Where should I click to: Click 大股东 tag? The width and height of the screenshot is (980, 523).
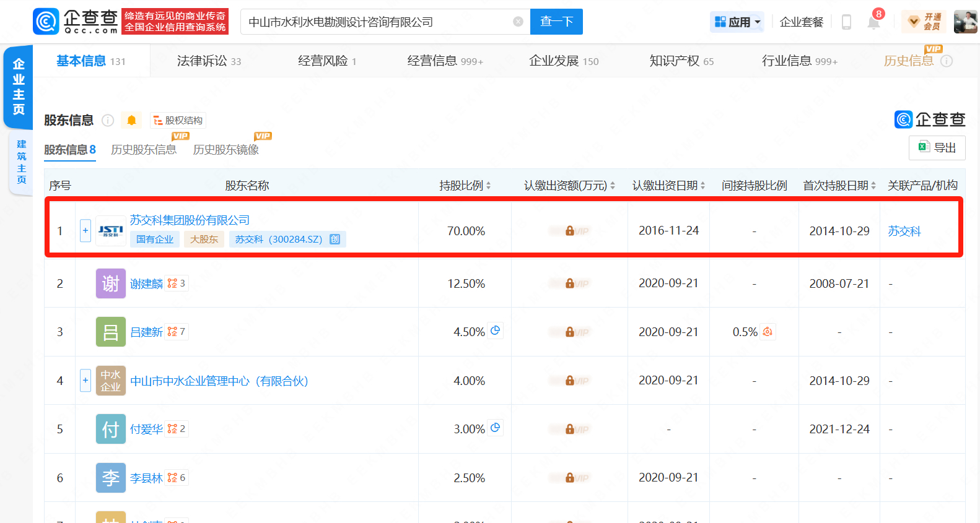pos(204,240)
